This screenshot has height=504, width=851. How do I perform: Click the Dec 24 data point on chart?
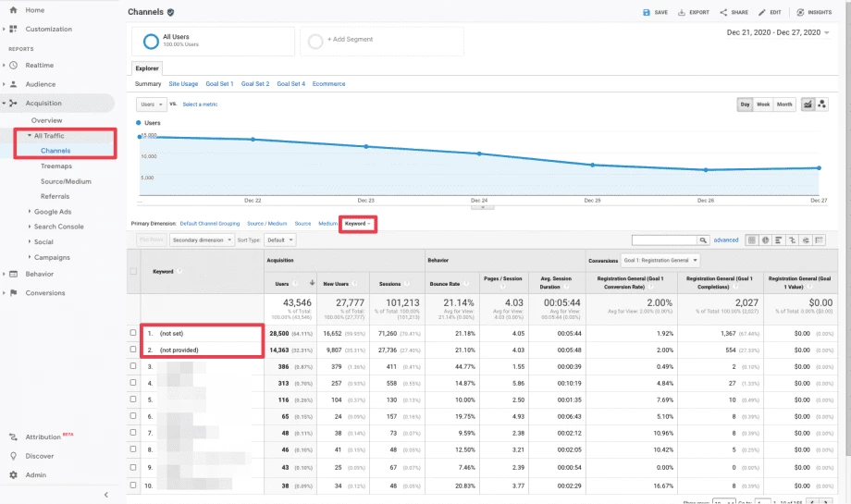point(479,154)
